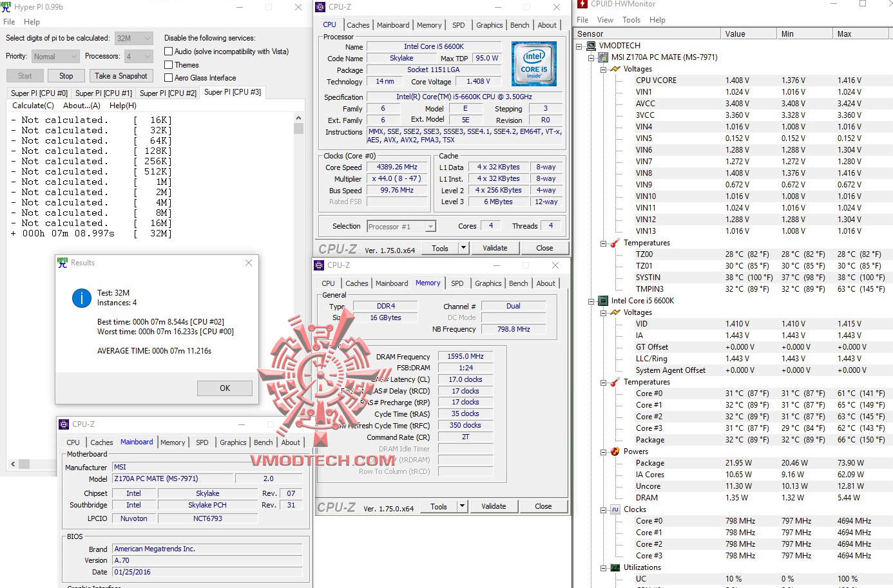
Task: Click the Voltages icon under MSI Z170A
Action: click(x=615, y=69)
